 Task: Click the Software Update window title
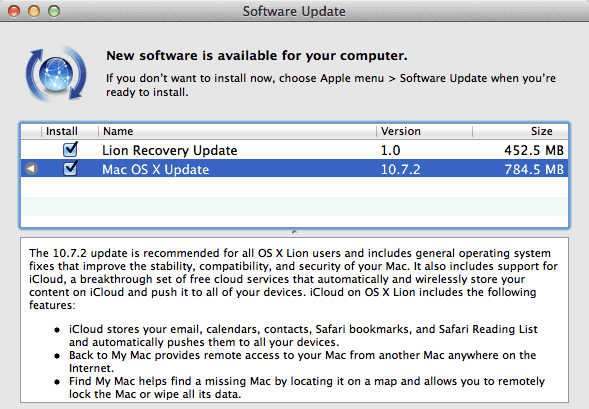(294, 11)
